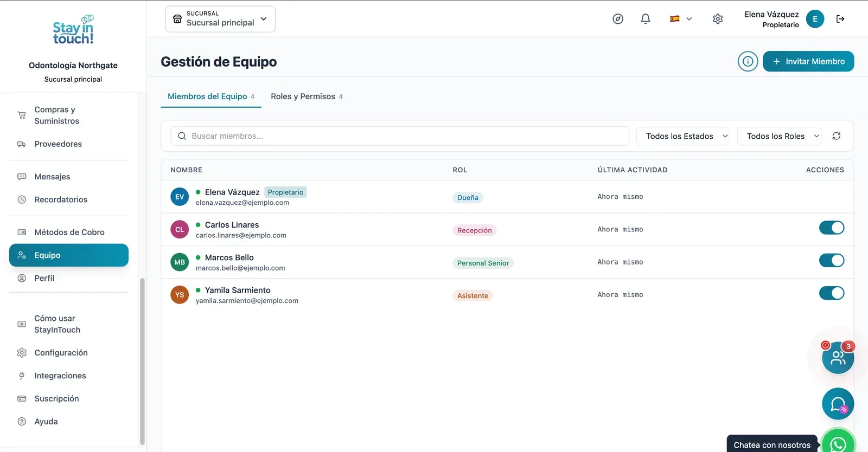Click the Elena Vázquez user avatar
The height and width of the screenshot is (452, 868).
(815, 19)
